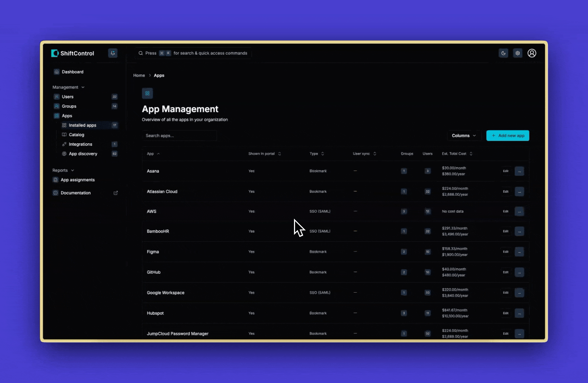Click the Search apps input field
The height and width of the screenshot is (383, 588).
[x=179, y=136]
